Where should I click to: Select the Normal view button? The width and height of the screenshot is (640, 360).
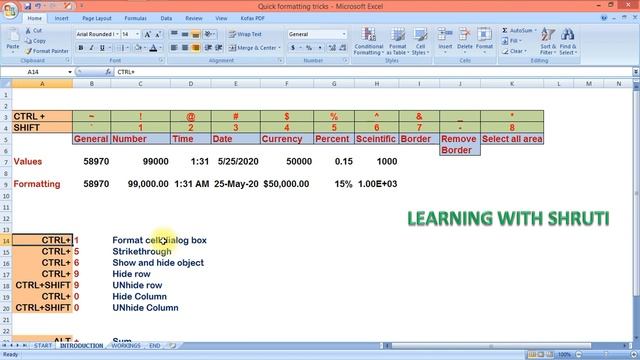click(532, 355)
